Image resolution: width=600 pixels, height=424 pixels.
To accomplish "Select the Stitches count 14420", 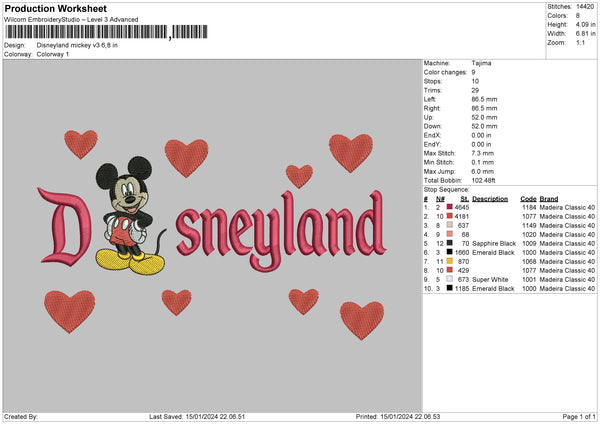I will click(585, 7).
